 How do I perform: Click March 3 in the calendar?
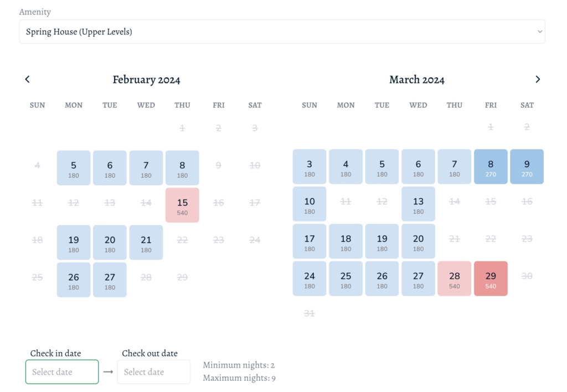pos(310,167)
